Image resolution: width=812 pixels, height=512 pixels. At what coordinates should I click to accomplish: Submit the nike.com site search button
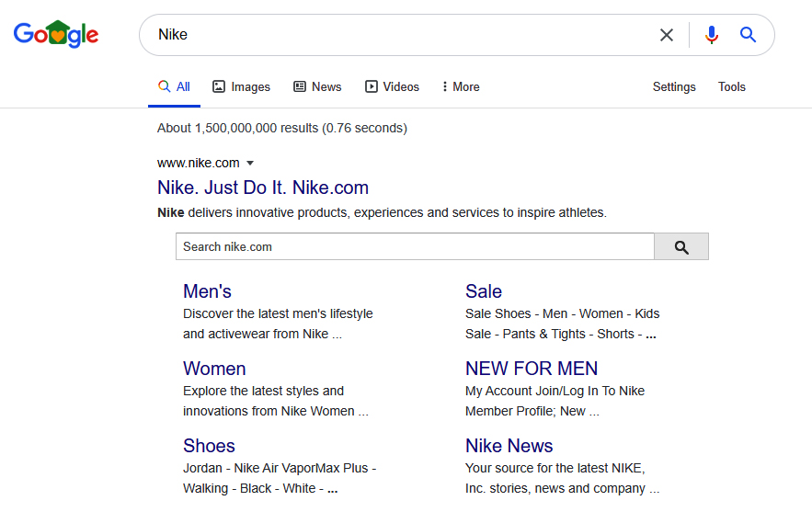coord(681,247)
